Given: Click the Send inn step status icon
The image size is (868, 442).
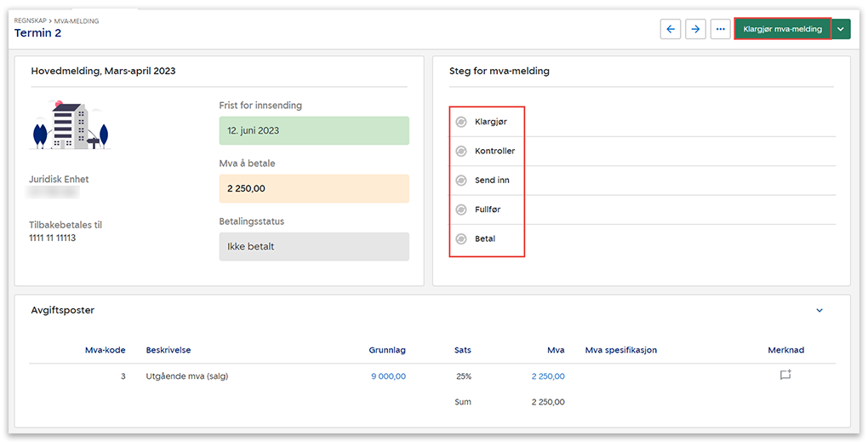Looking at the screenshot, I should pos(461,181).
